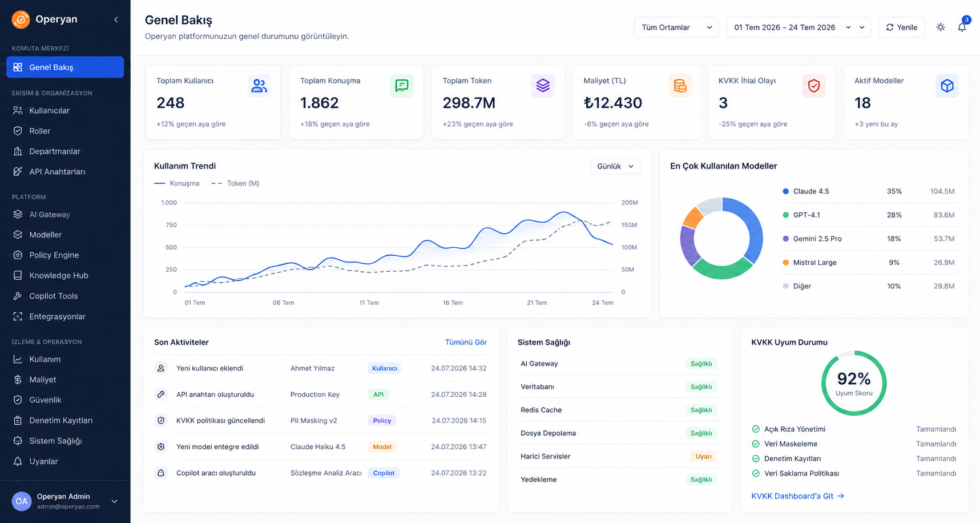The image size is (980, 523).
Task: Click the Aktif Modeller cube icon
Action: click(947, 86)
